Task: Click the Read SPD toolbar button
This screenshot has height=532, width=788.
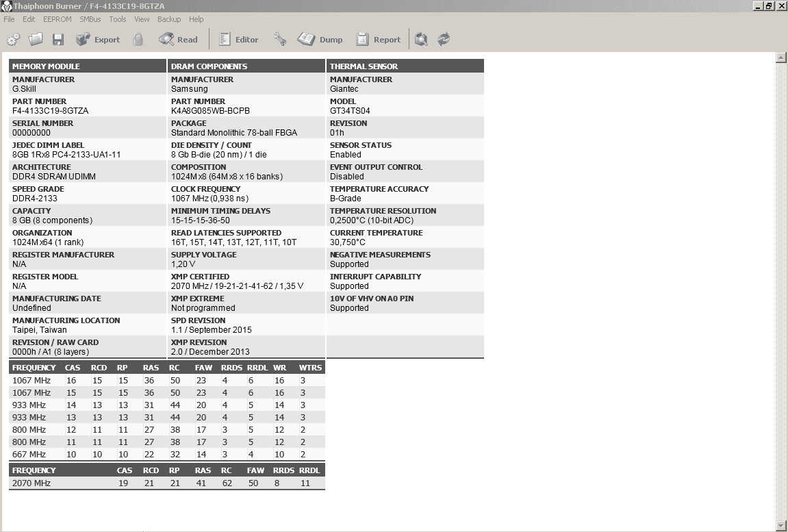Action: click(x=178, y=39)
